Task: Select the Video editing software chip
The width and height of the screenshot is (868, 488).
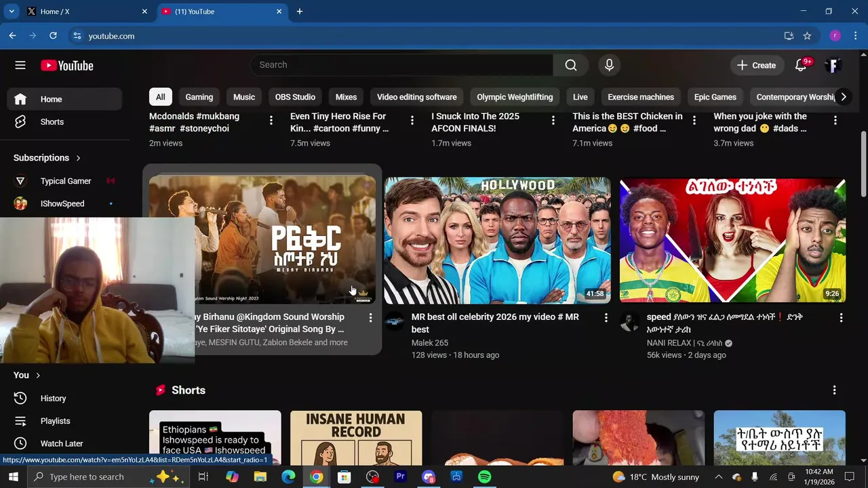Action: [x=416, y=97]
